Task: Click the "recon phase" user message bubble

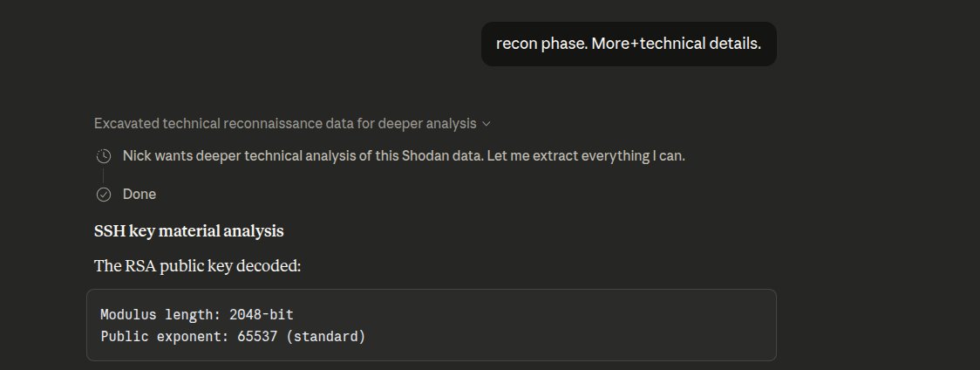Action: (x=629, y=44)
